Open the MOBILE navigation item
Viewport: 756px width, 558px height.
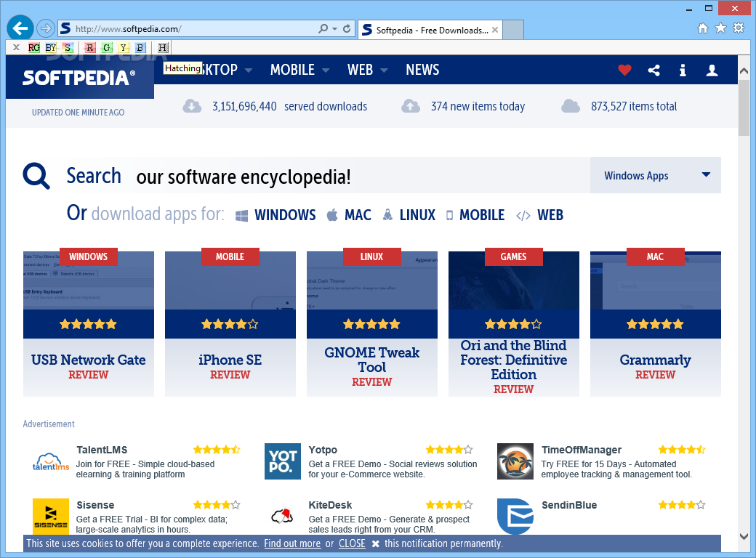click(x=292, y=70)
